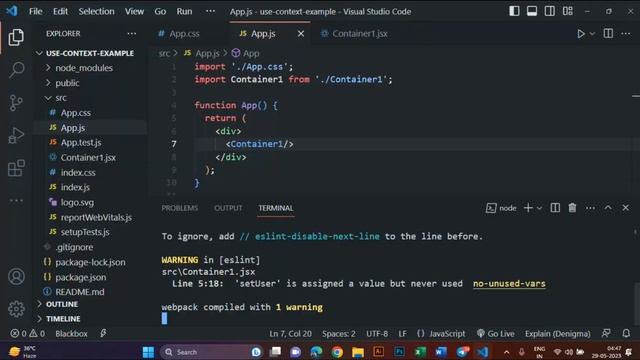Open package.json from file tree
Screen dimensions: 640x360
[x=80, y=277]
